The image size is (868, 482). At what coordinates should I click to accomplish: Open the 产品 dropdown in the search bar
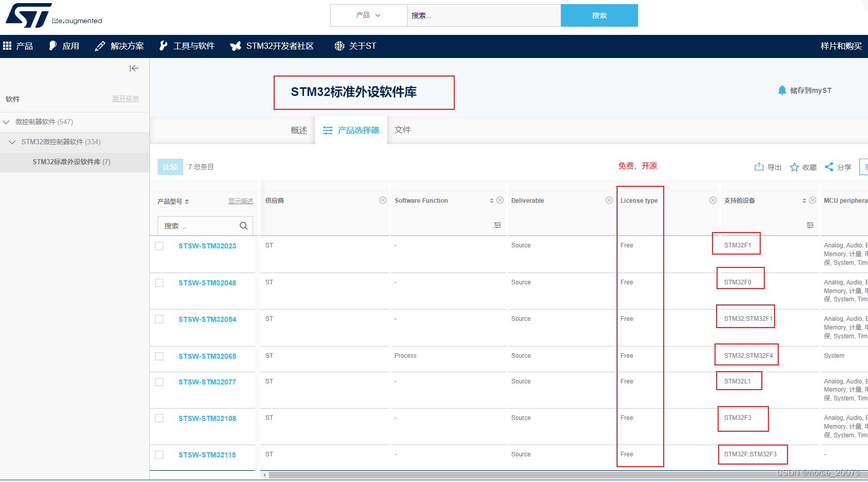tap(369, 15)
